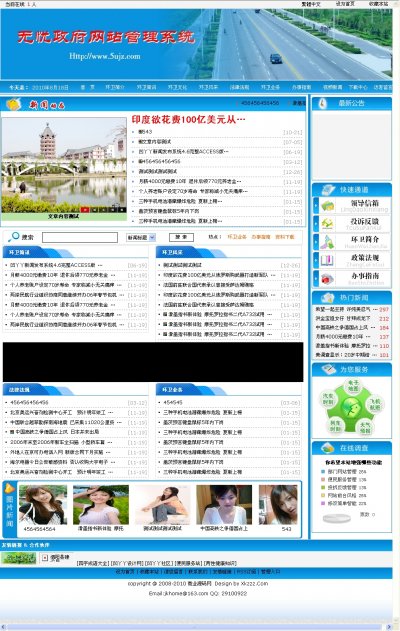Click the magnifier icon beside 搜索

click(x=13, y=237)
